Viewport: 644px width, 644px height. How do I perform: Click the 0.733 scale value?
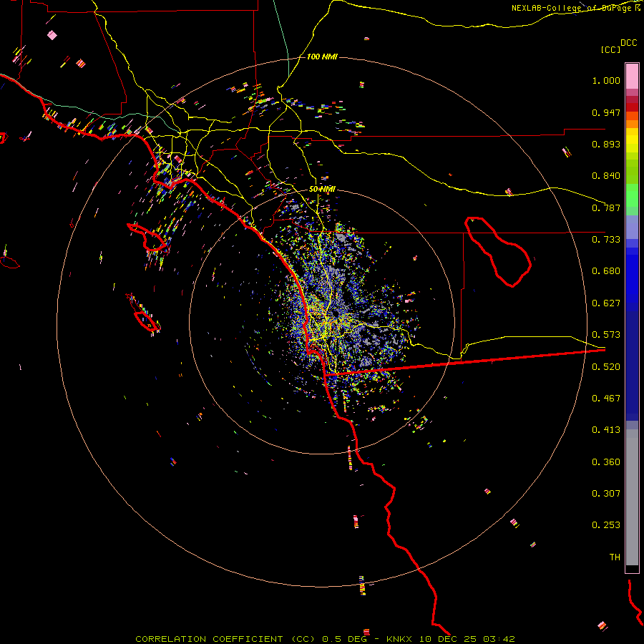tap(606, 240)
